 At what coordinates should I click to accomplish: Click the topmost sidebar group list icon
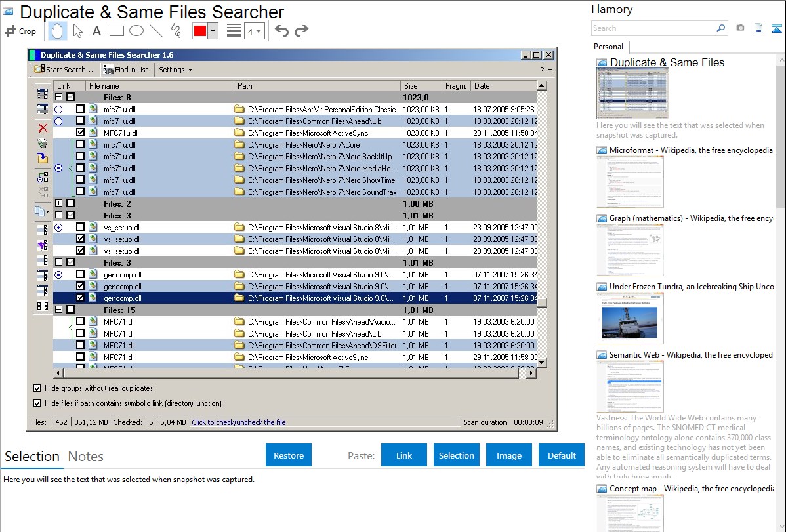(x=43, y=94)
